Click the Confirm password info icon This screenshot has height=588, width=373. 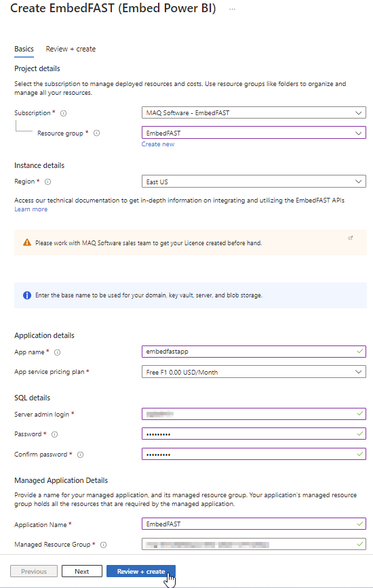coord(80,455)
